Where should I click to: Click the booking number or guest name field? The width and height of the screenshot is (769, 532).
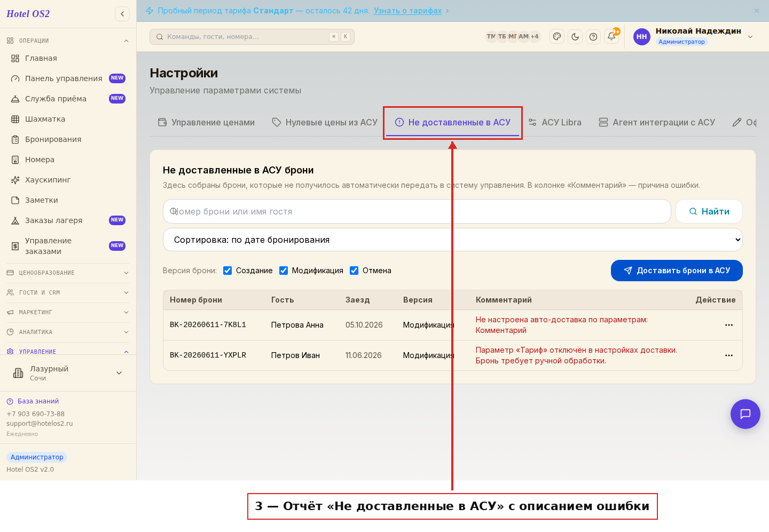(417, 211)
